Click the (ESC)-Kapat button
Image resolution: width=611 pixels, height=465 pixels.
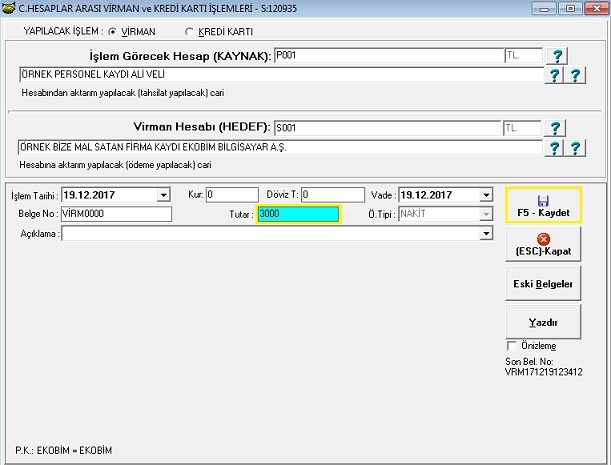pyautogui.click(x=543, y=244)
